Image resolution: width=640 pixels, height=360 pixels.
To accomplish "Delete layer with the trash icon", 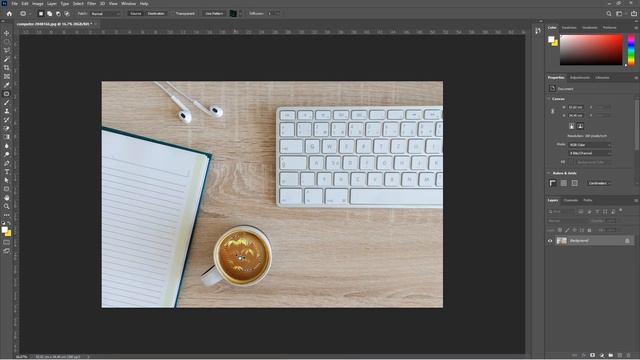I will tap(629, 356).
